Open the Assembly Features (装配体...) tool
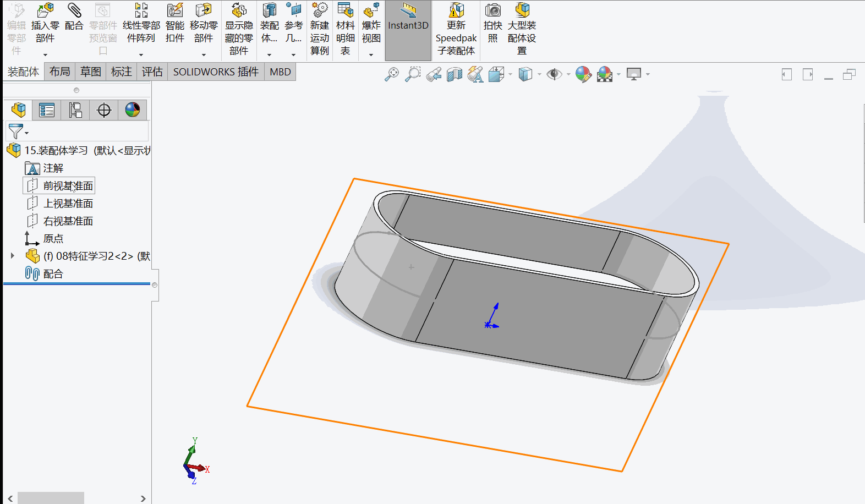This screenshot has width=865, height=504. pos(270,23)
